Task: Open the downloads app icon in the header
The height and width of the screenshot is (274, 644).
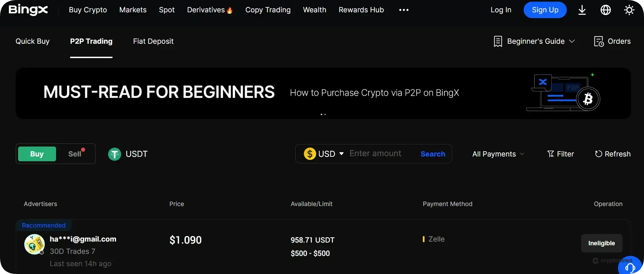Action: (x=582, y=10)
